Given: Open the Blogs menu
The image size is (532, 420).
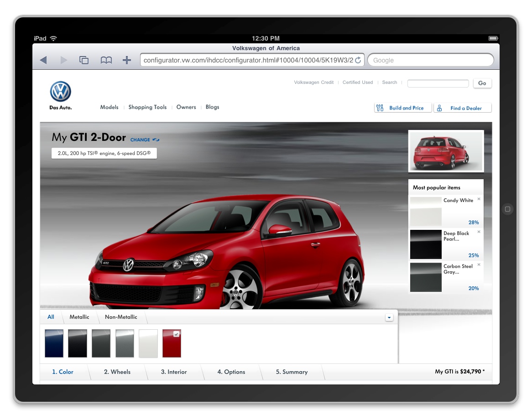Looking at the screenshot, I should pos(213,107).
